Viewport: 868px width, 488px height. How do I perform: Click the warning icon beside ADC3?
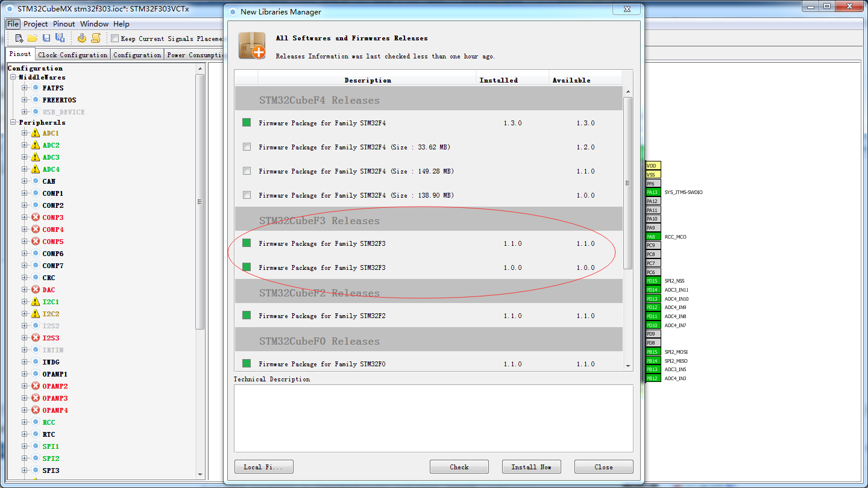pos(36,157)
